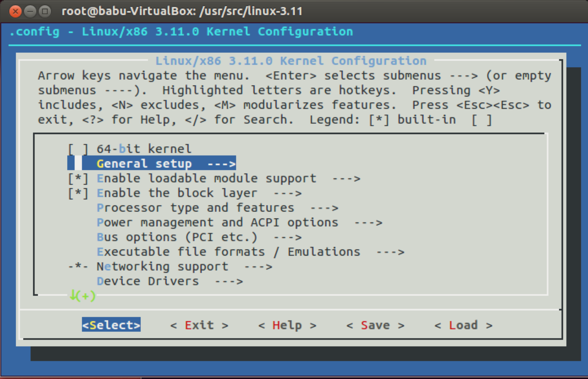Close the terminal window
This screenshot has height=379, width=588.
tap(15, 11)
